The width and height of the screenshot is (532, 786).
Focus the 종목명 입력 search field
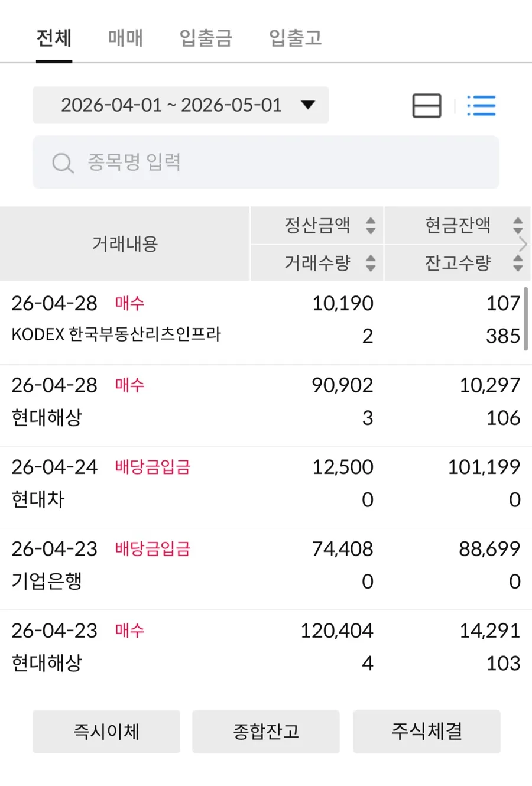[x=266, y=163]
